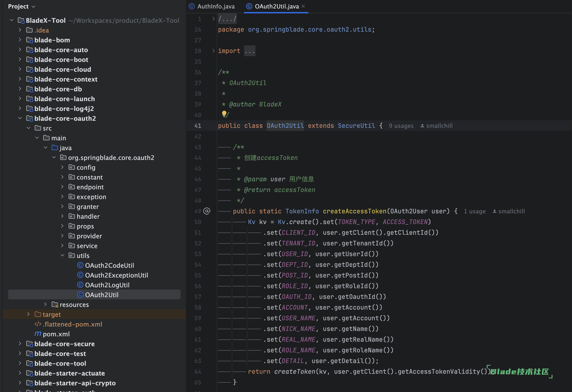Click the constant package icon

(x=72, y=177)
